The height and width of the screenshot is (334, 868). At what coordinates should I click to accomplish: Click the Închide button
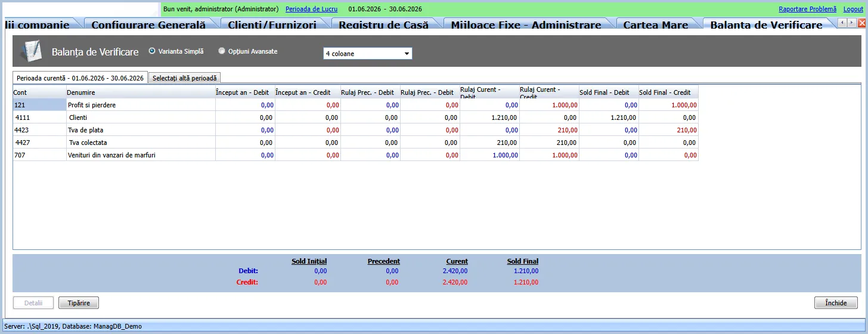pyautogui.click(x=836, y=303)
